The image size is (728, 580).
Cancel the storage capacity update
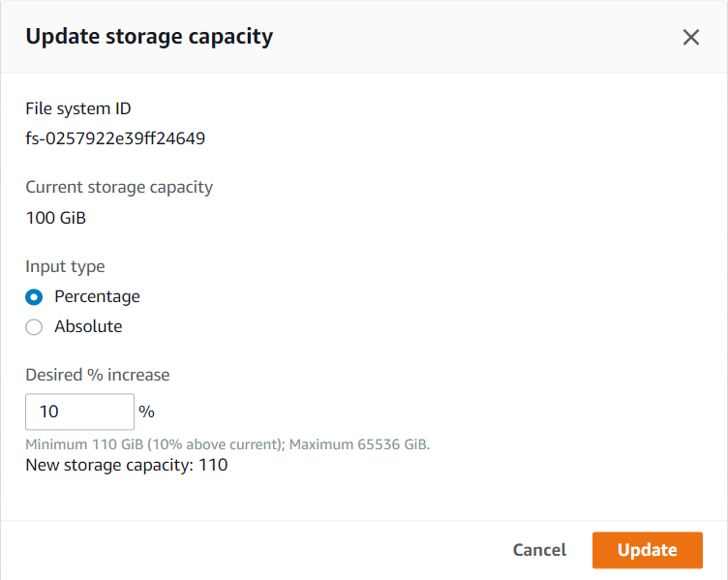[539, 550]
